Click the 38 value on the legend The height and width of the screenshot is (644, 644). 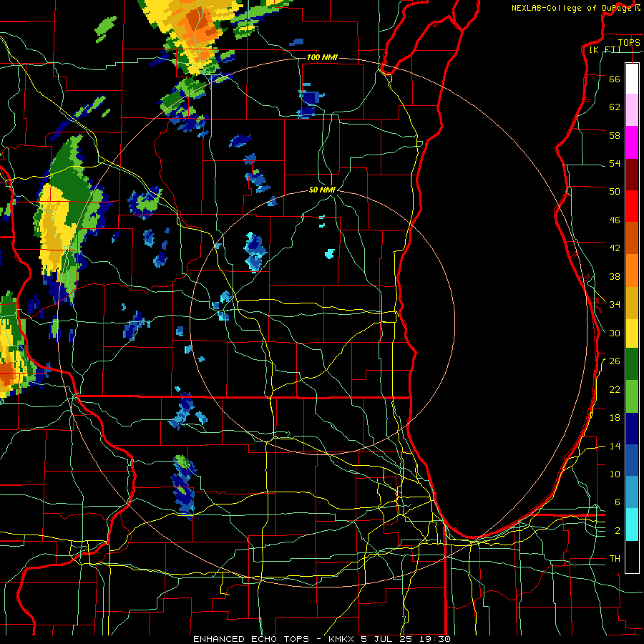615,277
